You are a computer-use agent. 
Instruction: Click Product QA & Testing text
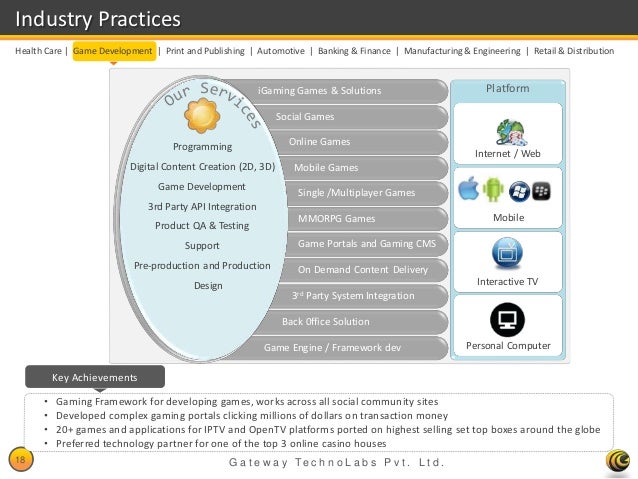pos(202,226)
